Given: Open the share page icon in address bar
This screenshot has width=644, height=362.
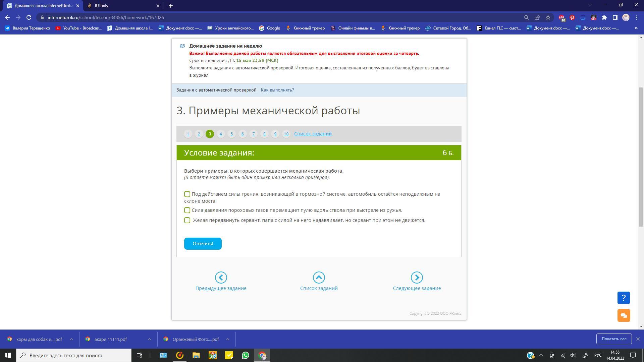Looking at the screenshot, I should point(537,17).
